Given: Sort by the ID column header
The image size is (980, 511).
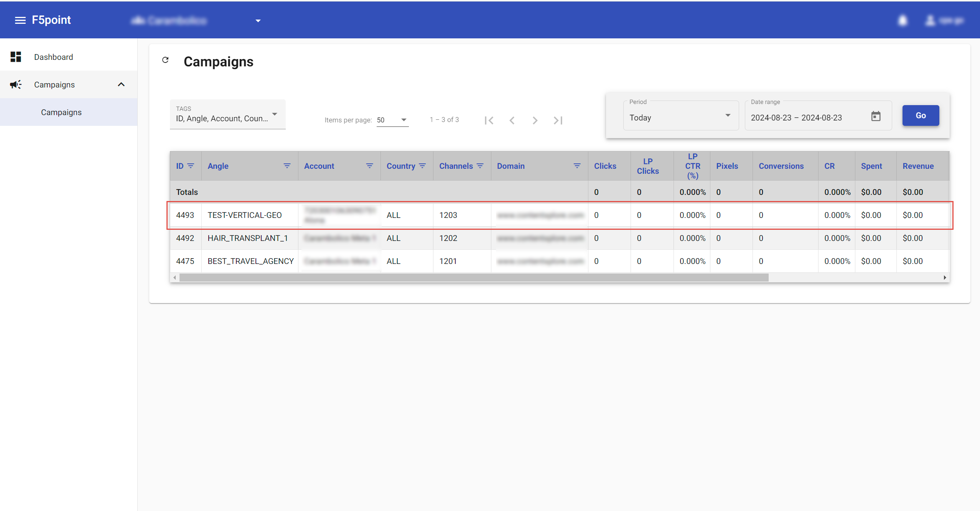Looking at the screenshot, I should click(180, 166).
